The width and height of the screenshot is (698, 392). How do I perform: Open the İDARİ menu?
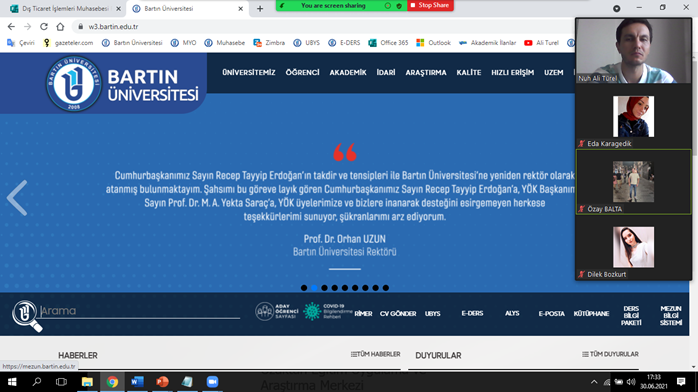point(386,73)
